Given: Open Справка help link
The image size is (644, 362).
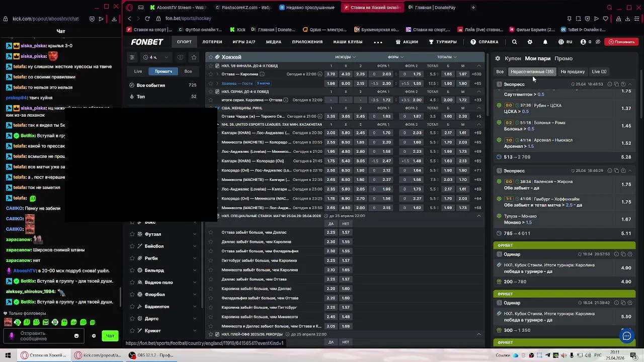Looking at the screenshot, I should coord(485,42).
